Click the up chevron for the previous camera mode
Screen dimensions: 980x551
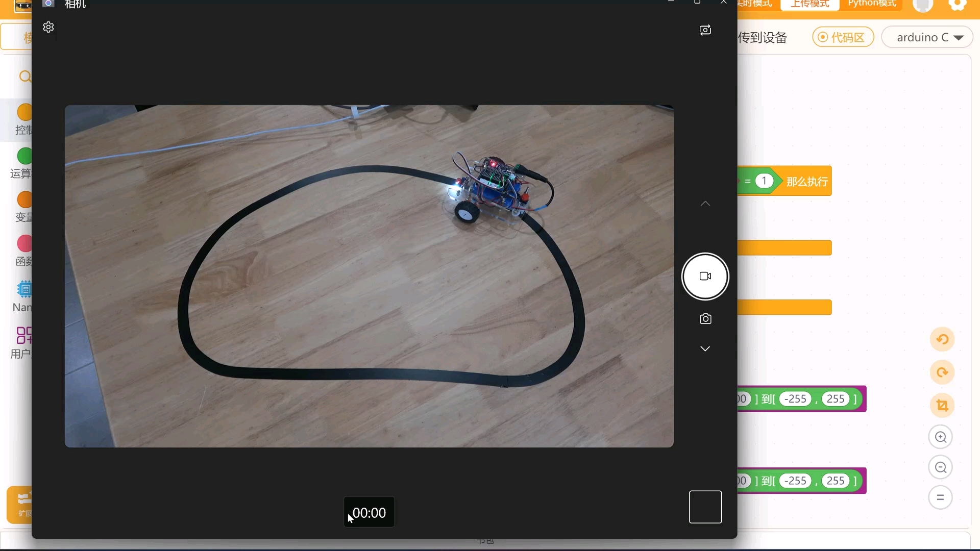tap(705, 204)
